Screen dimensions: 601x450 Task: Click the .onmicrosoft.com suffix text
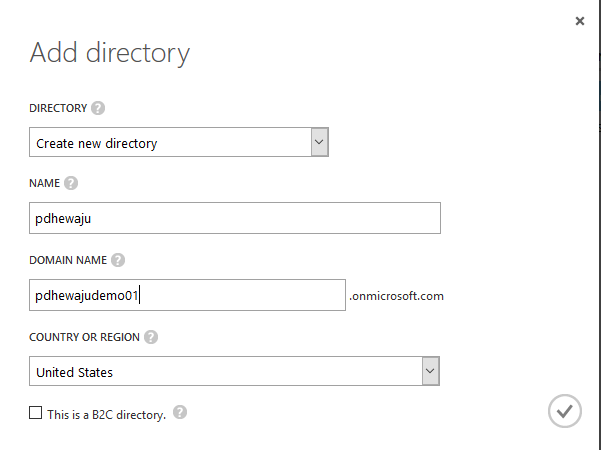click(x=396, y=296)
